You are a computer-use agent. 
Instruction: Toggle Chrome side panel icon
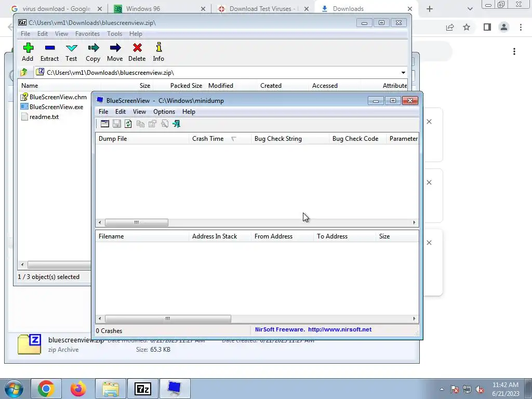(x=487, y=28)
